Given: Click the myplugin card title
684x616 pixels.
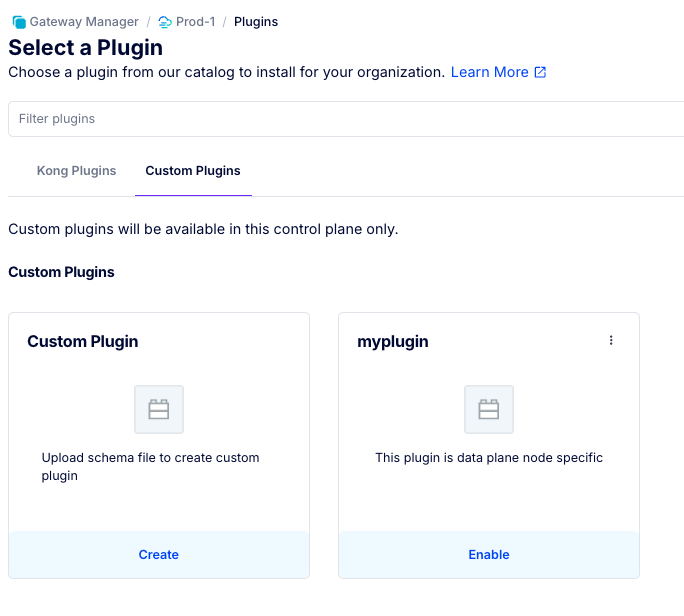Looking at the screenshot, I should (x=393, y=342).
